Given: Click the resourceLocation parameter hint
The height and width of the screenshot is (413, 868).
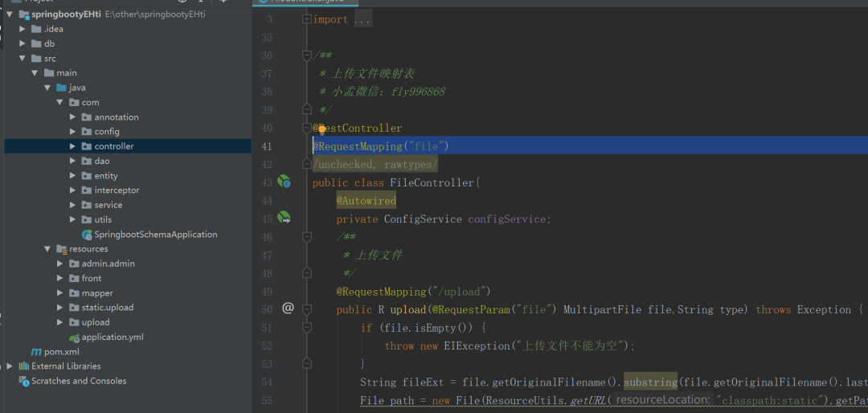Looking at the screenshot, I should click(662, 399).
